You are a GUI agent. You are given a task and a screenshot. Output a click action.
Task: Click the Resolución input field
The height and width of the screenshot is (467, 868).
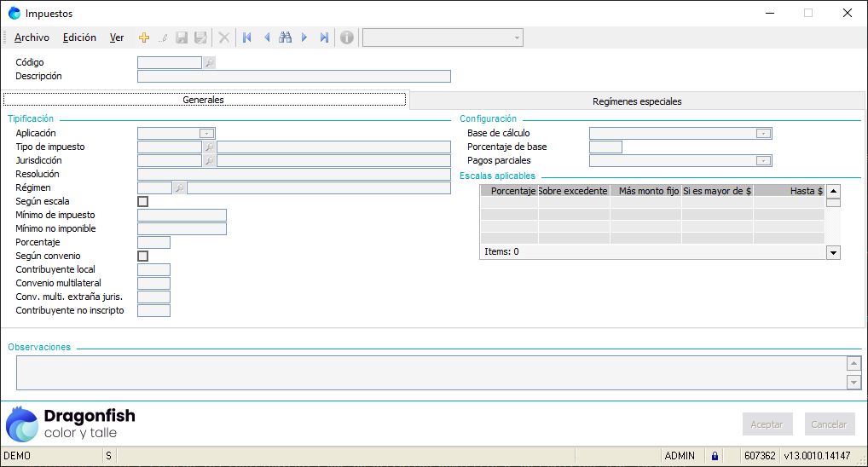tap(294, 175)
